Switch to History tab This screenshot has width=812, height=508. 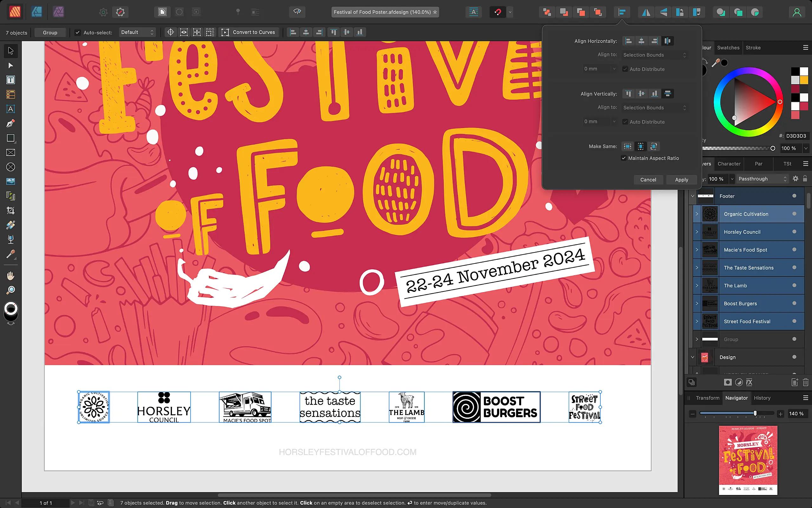click(762, 398)
